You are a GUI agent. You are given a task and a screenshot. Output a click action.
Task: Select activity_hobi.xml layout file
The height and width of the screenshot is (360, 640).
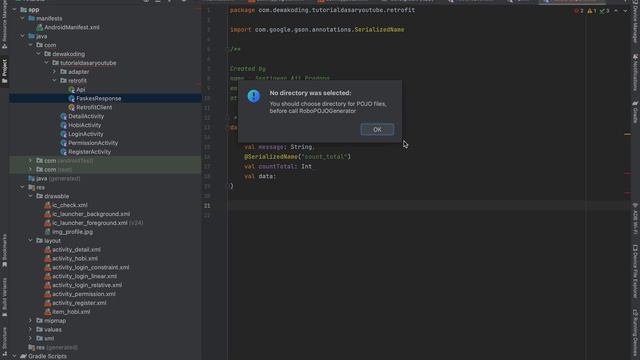(75, 258)
